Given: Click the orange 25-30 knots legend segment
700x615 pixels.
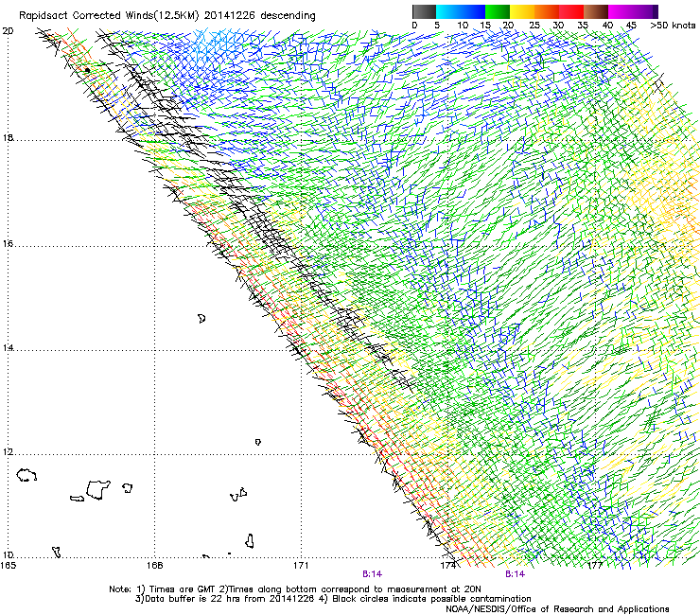Looking at the screenshot, I should 547,11.
